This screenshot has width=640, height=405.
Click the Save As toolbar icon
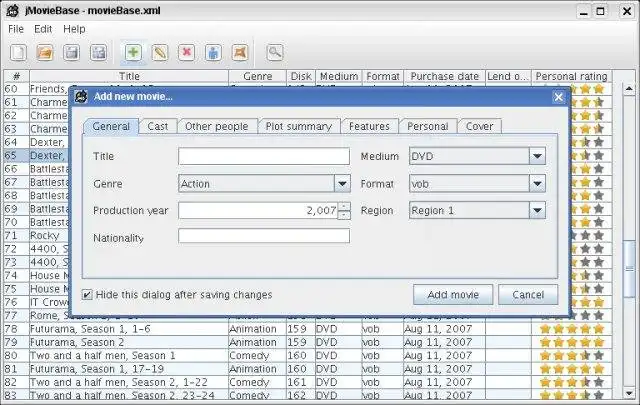[99, 52]
